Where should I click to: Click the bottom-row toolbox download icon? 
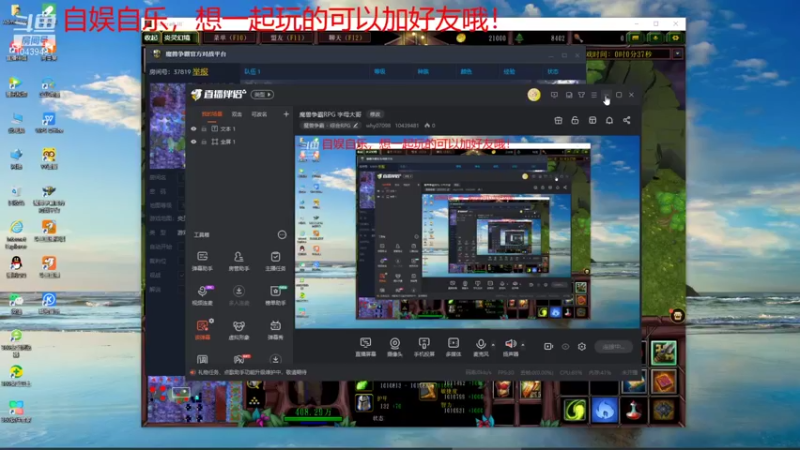(x=275, y=360)
